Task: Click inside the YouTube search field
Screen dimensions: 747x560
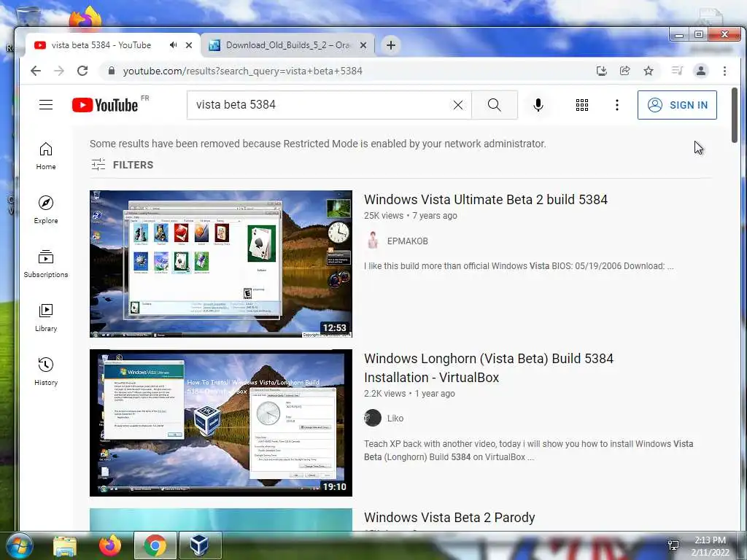Action: [x=320, y=105]
